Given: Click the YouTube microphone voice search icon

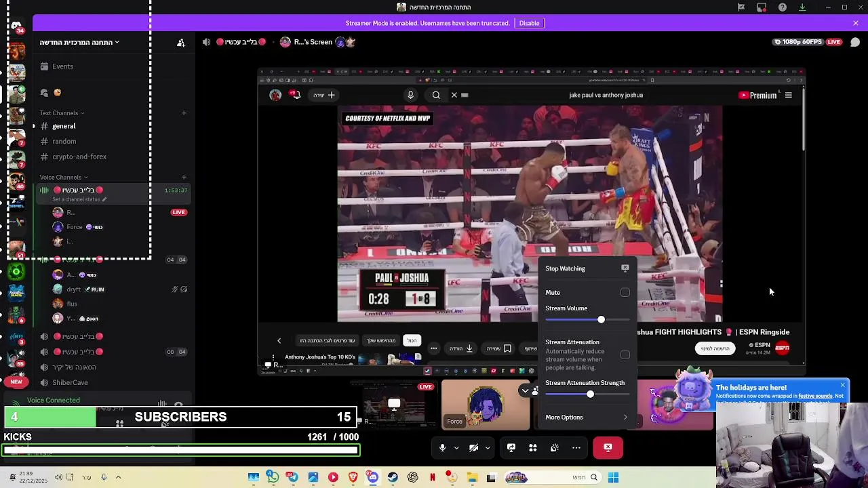Looking at the screenshot, I should [410, 95].
